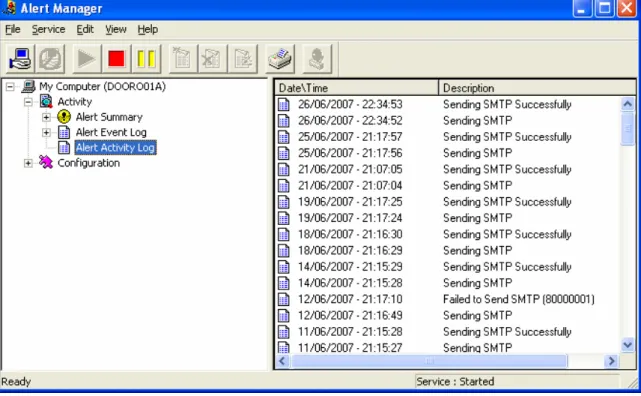Click the Print toolbar icon
641x396 pixels.
pos(280,59)
